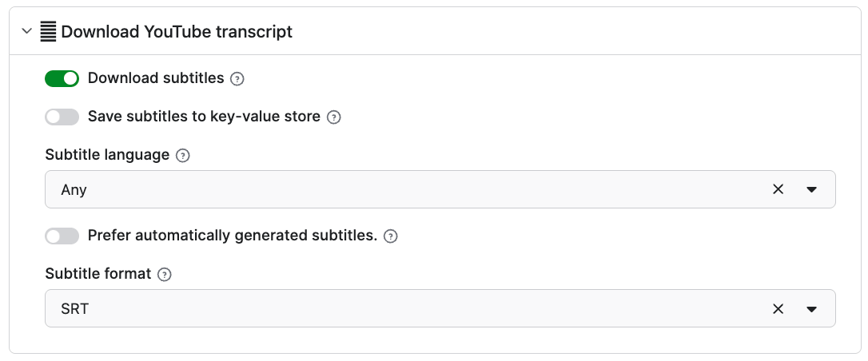868x361 pixels.
Task: Expand the Subtitle format dropdown arrow
Action: pyautogui.click(x=811, y=308)
